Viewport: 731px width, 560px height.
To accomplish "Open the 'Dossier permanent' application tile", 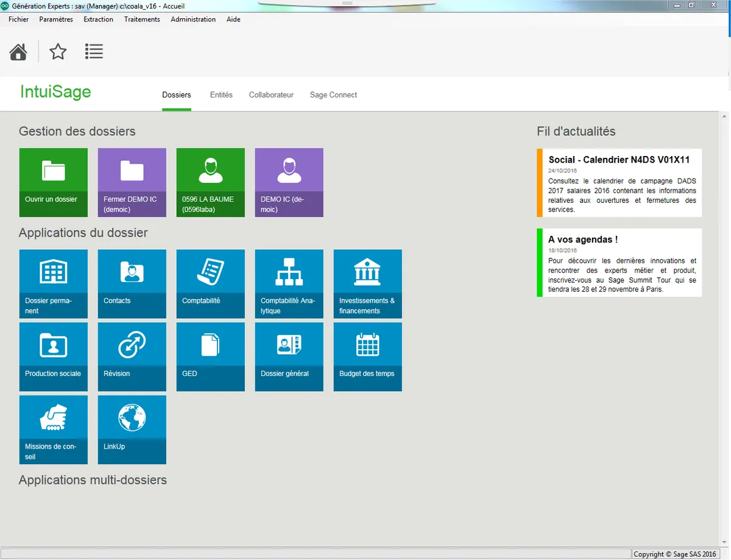I will (54, 284).
